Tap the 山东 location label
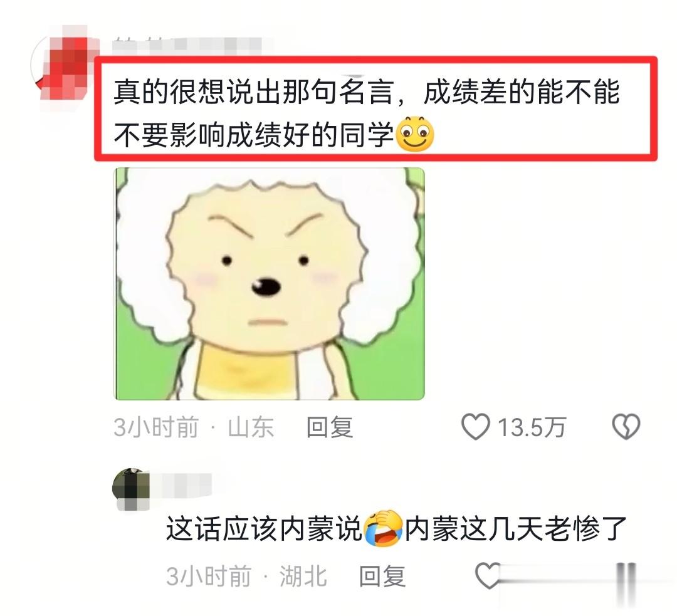This screenshot has width=677, height=616. pos(251,427)
